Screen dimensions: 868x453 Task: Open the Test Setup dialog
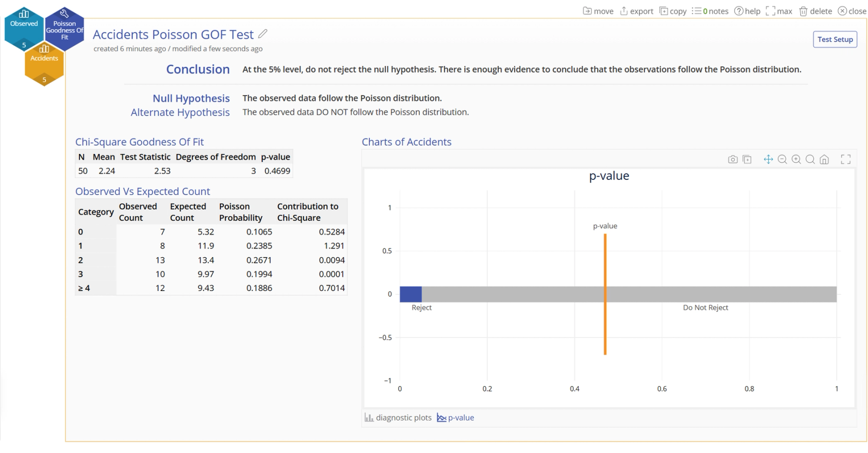[835, 39]
